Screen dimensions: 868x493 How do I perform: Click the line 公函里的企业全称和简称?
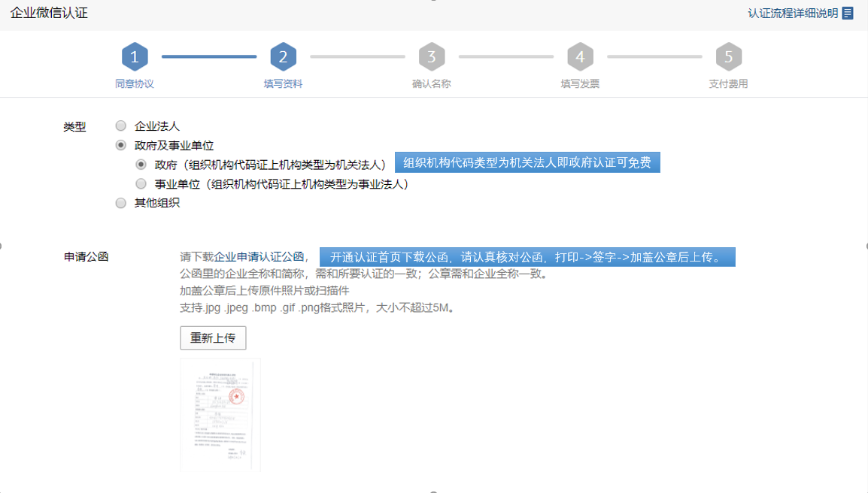click(364, 274)
